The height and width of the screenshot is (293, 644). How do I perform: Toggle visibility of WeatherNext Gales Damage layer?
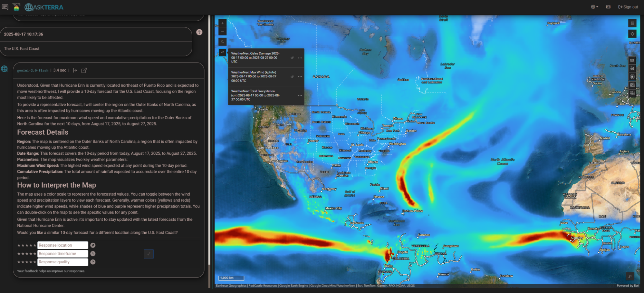point(292,58)
